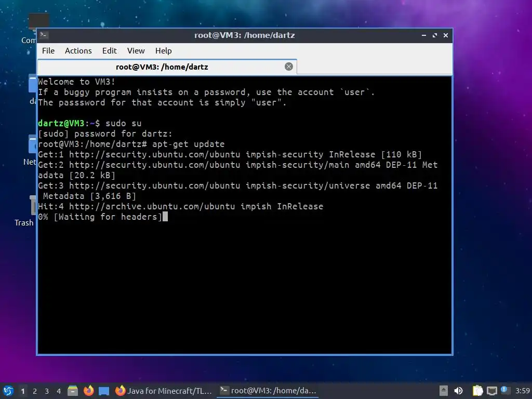Select the Computer desktop icon

tap(30, 29)
